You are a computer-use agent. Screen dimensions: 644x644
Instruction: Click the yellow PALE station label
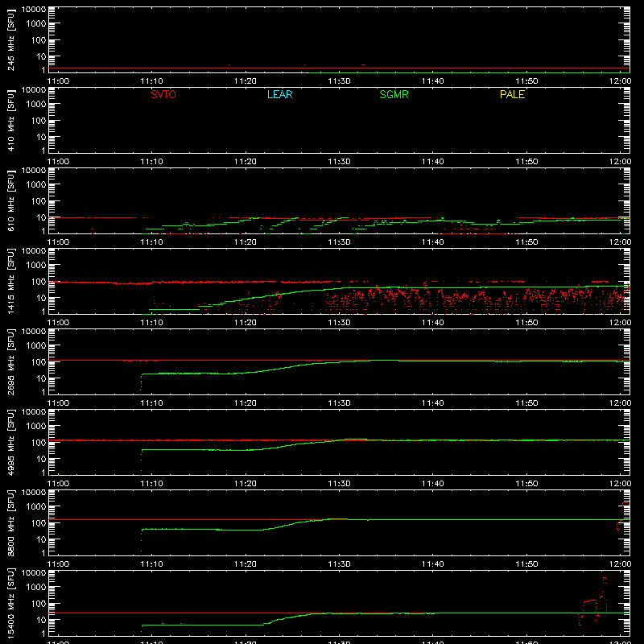pyautogui.click(x=512, y=94)
